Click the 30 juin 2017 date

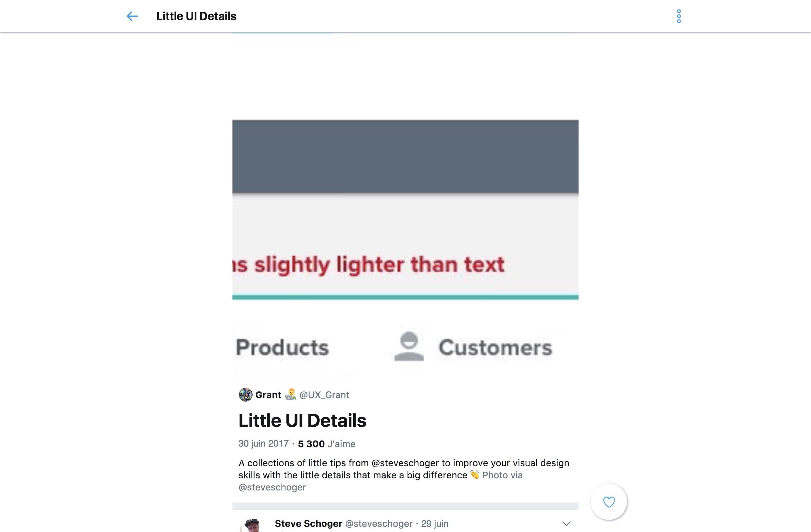(263, 443)
